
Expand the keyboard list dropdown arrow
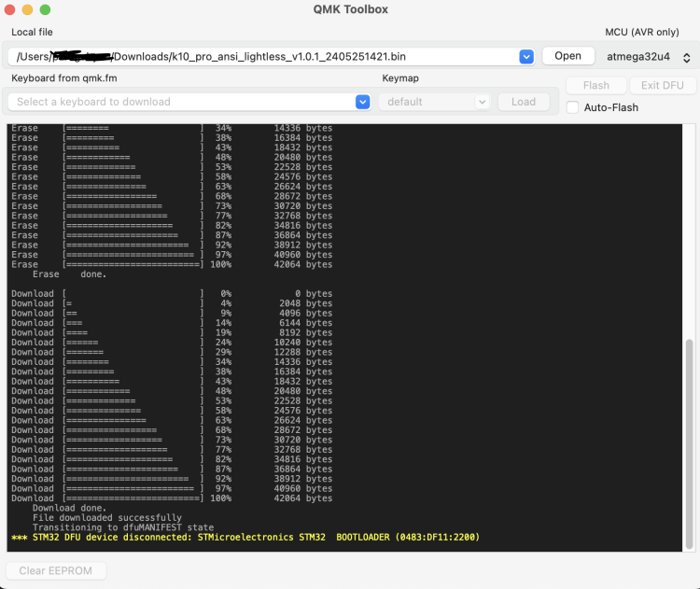click(362, 102)
